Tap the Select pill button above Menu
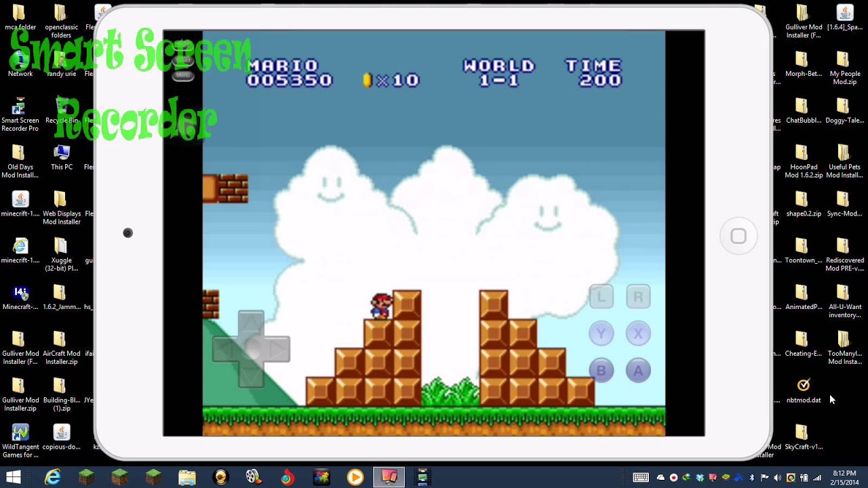The height and width of the screenshot is (488, 868). (182, 60)
